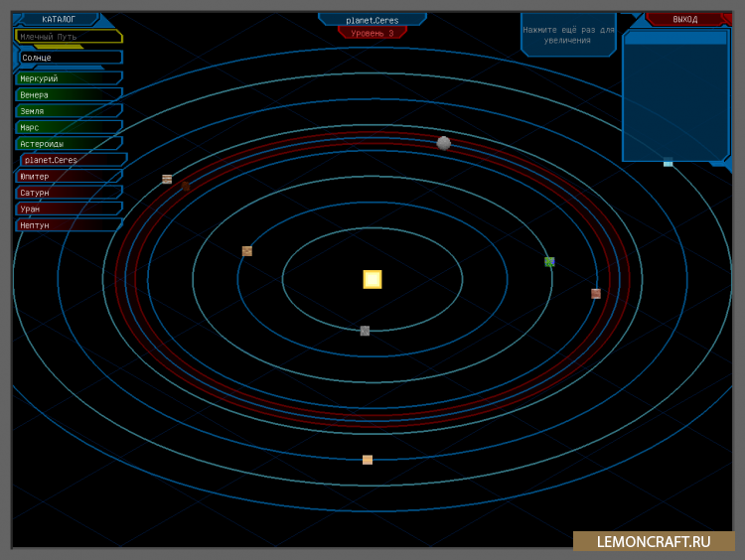The image size is (745, 560).
Task: Select the reddish Mars planet icon
Action: click(596, 294)
